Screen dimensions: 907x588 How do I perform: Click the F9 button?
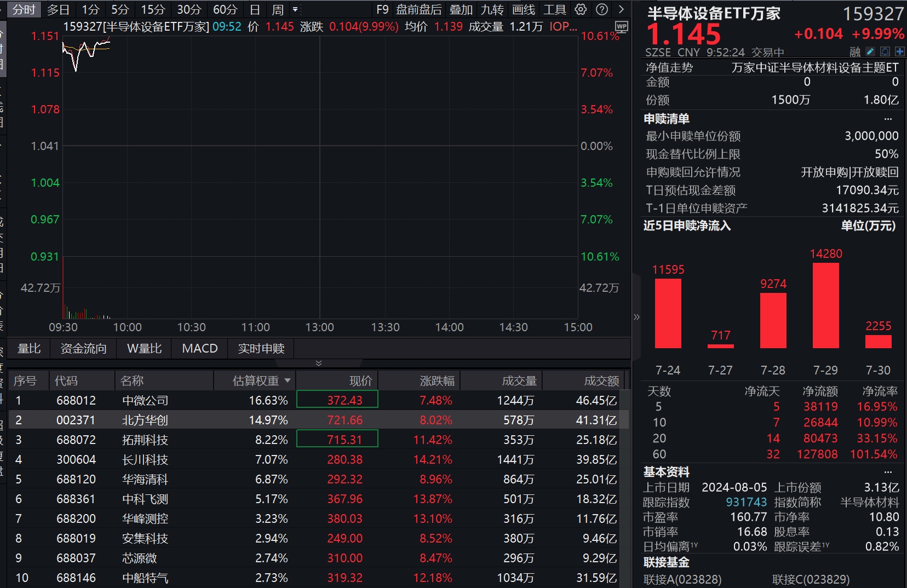click(x=382, y=9)
